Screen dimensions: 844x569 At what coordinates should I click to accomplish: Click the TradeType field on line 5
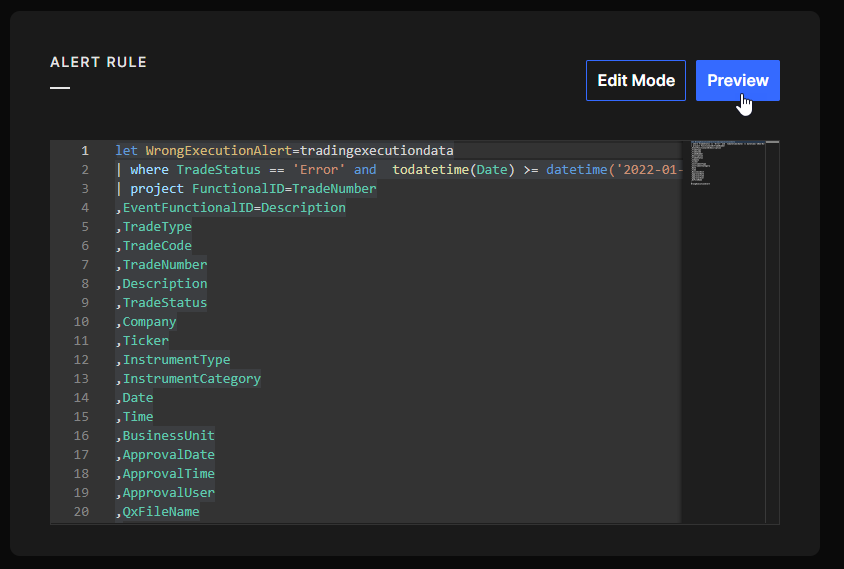point(157,227)
